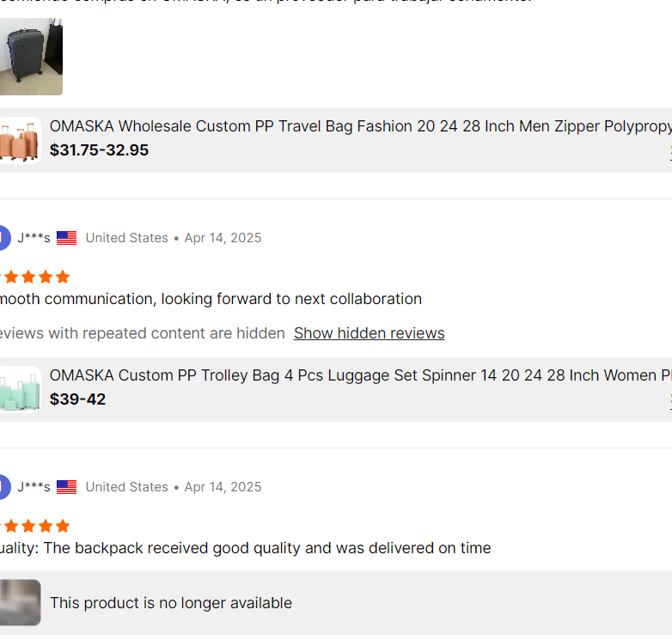Viewport: 672px width, 640px height.
Task: Click the US flag on the collaboration review
Action: coord(67,238)
